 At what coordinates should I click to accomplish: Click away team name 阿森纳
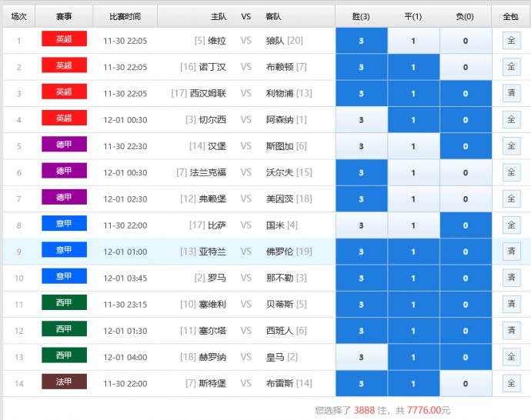point(279,120)
